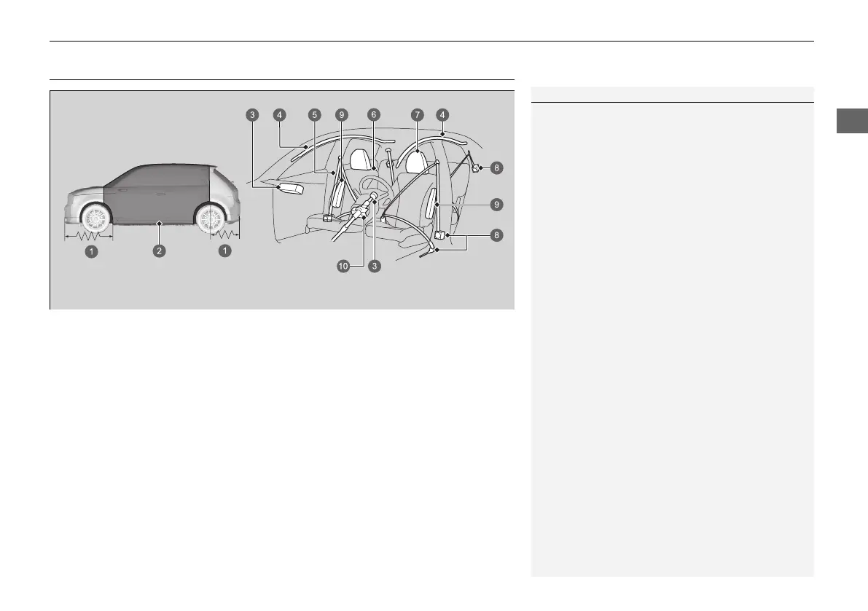The width and height of the screenshot is (868, 611).
Task: Select callout 4 at the row's right end
Action: [442, 115]
